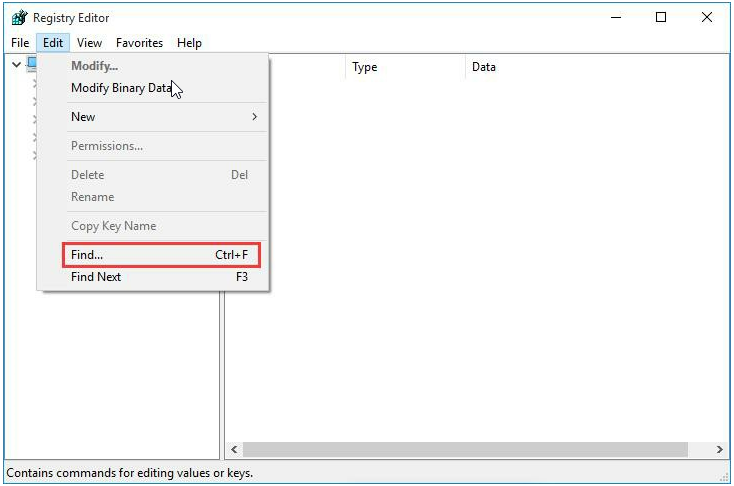
Task: Choose Modify Binary Data from Edit menu
Action: tap(153, 88)
